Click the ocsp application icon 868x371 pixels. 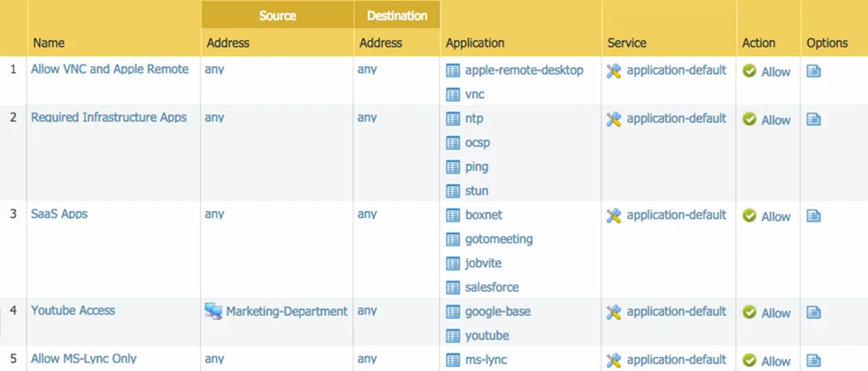click(453, 143)
